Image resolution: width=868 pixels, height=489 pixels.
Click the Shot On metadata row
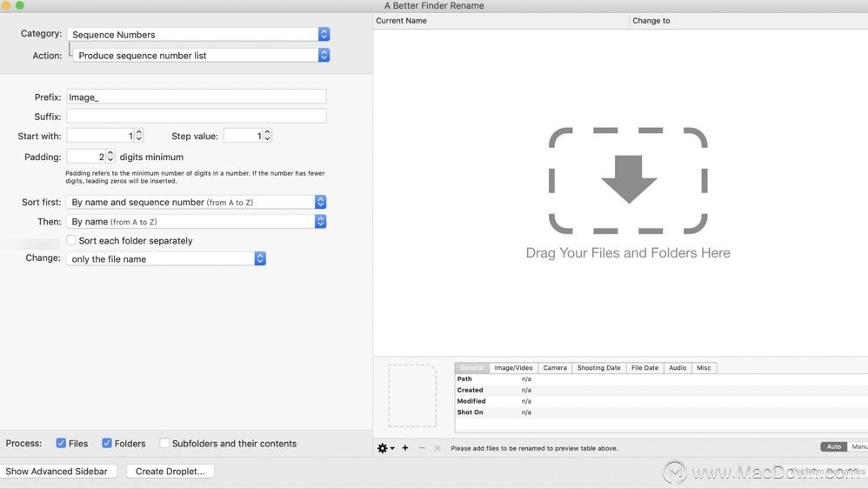pos(662,412)
